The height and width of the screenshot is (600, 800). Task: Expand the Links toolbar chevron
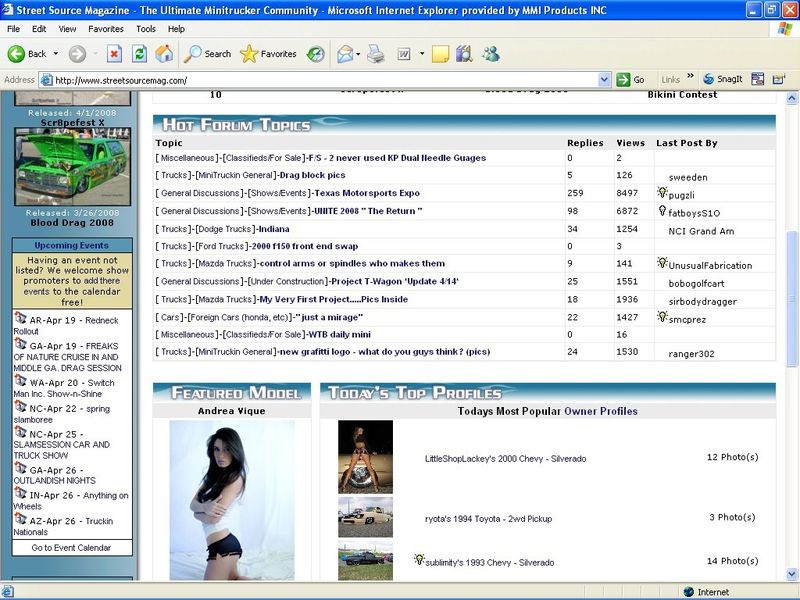[x=690, y=76]
